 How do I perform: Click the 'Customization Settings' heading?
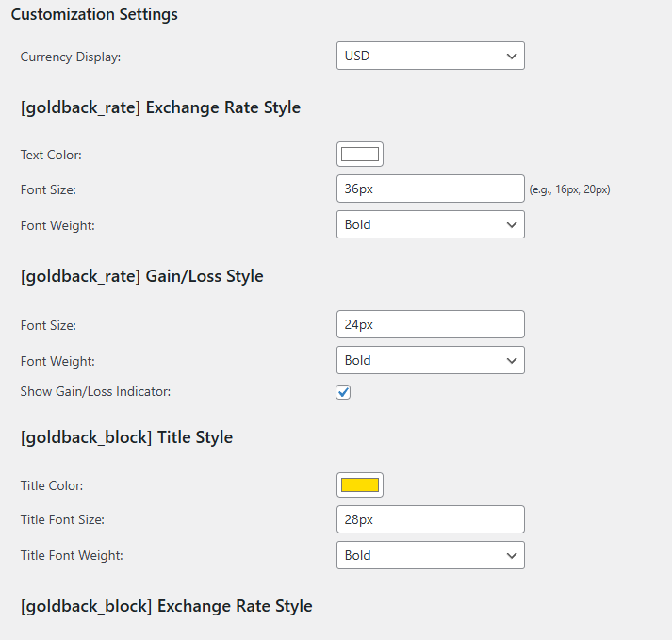[x=94, y=15]
